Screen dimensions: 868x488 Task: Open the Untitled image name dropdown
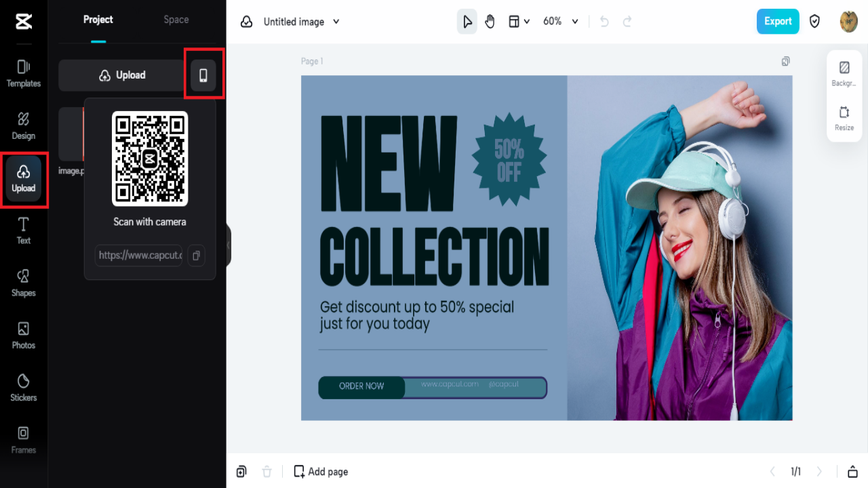coord(336,22)
